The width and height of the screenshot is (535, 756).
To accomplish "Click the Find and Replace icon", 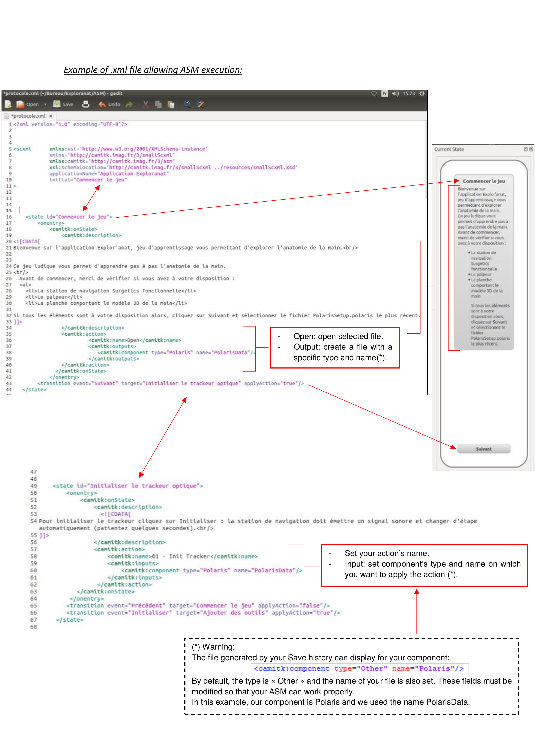I will [200, 104].
